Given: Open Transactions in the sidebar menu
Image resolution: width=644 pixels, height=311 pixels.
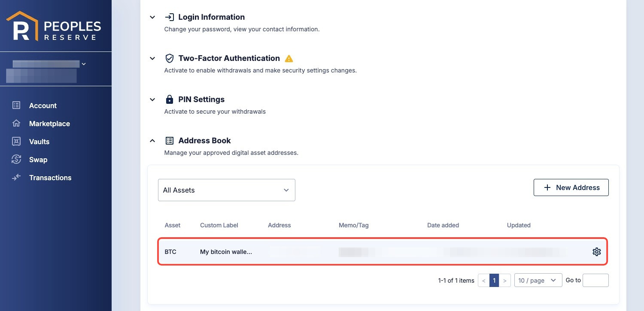Looking at the screenshot, I should tap(50, 178).
